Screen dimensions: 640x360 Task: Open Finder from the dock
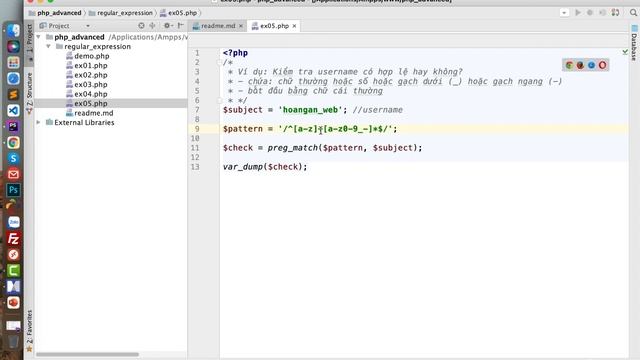tap(13, 31)
